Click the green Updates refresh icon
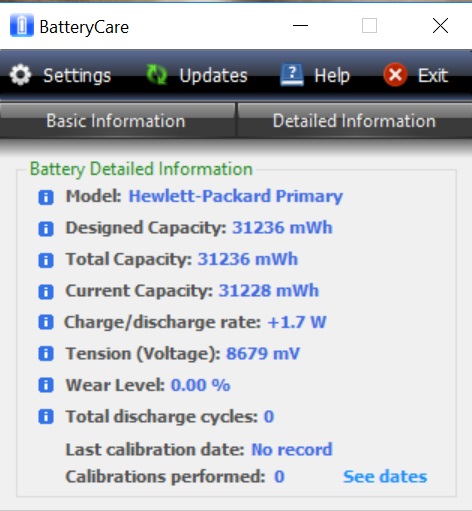472x511 pixels. click(157, 75)
